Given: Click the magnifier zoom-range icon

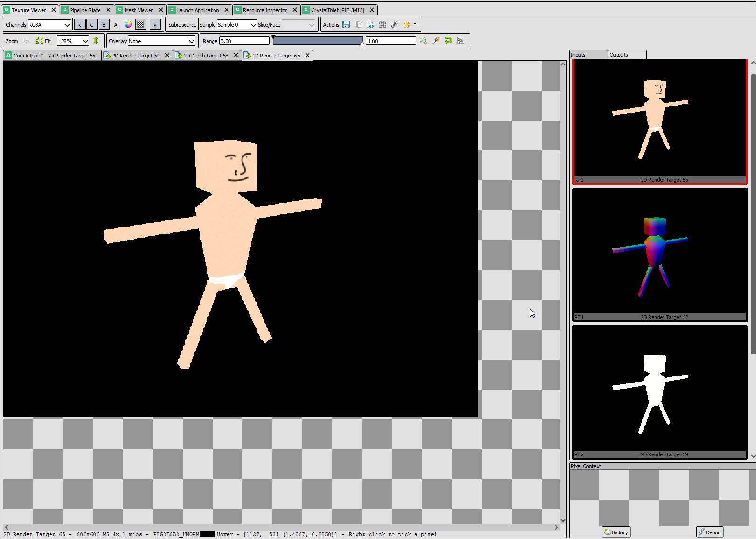Looking at the screenshot, I should coord(423,41).
